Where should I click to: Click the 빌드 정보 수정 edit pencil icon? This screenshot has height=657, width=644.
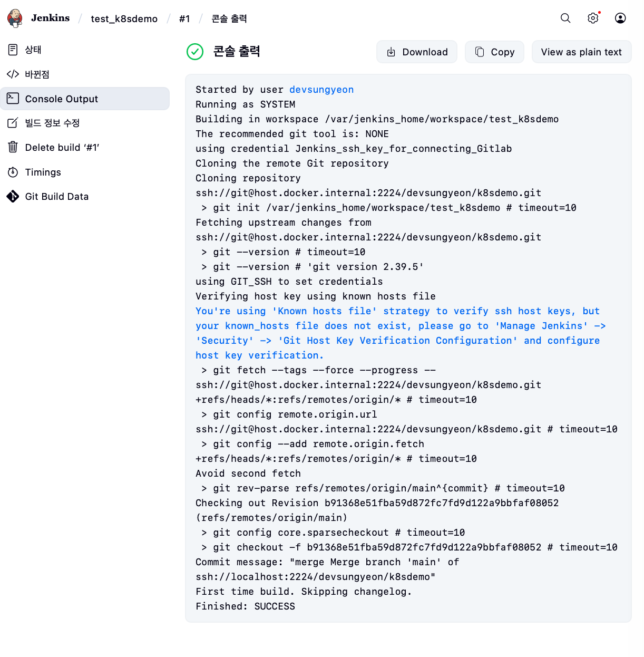click(13, 123)
